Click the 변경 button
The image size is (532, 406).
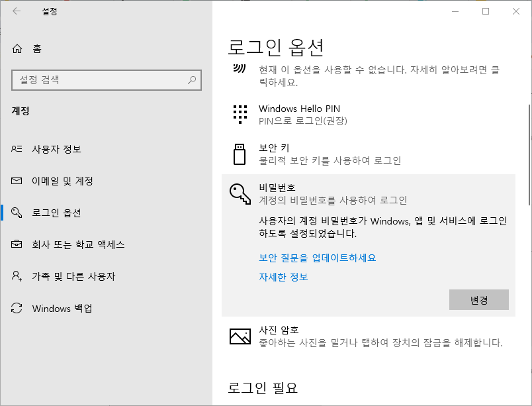pyautogui.click(x=478, y=300)
